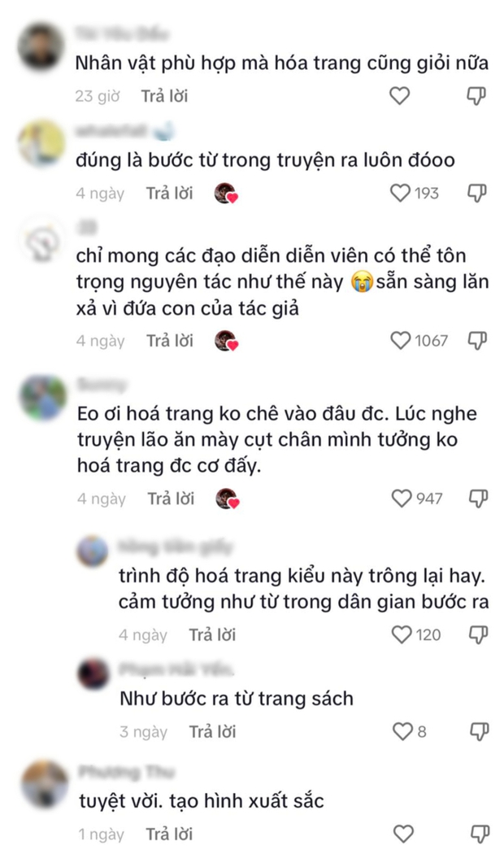Dislike the 'lão ăn mày cụt chân' comment
This screenshot has height=854, width=504.
(x=479, y=499)
